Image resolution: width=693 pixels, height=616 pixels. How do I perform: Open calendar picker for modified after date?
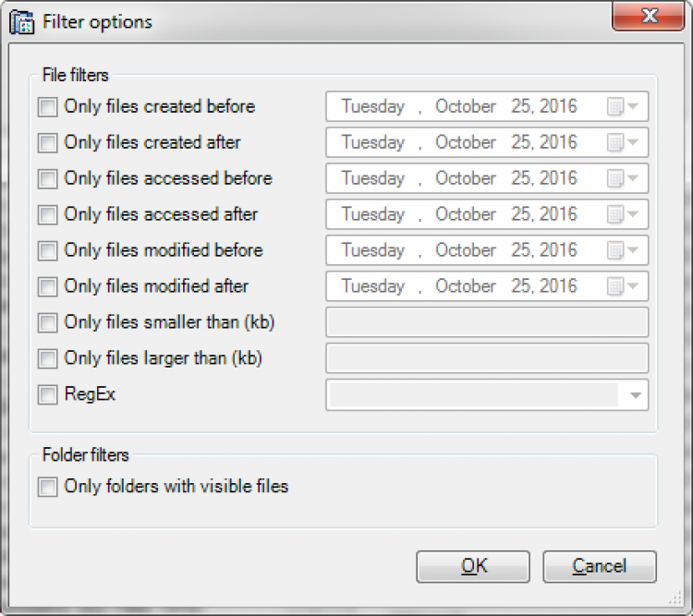tap(623, 287)
